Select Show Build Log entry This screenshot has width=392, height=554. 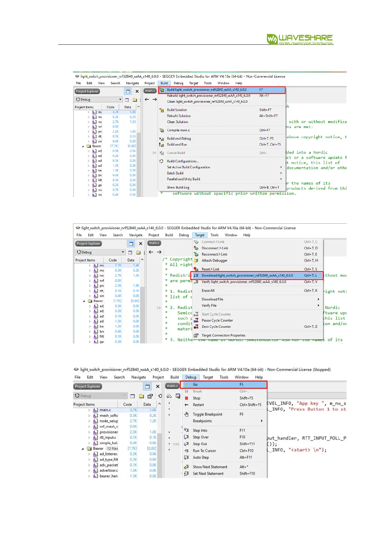click(x=222, y=188)
